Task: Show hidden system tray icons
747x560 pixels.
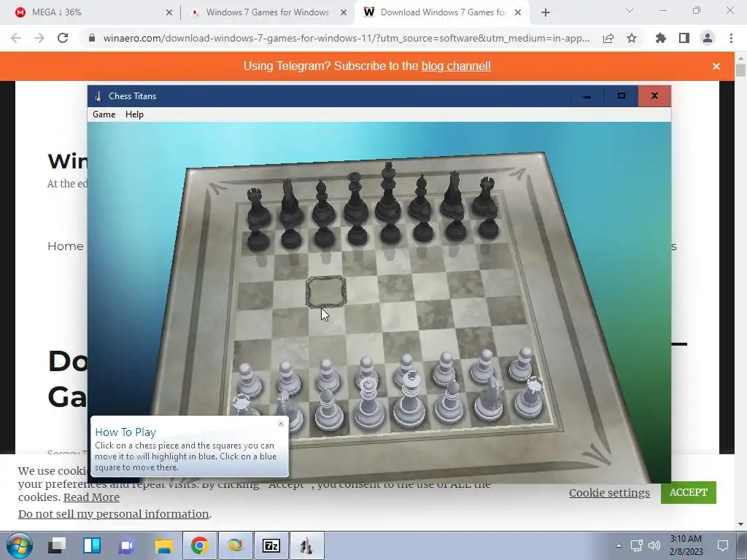Action: coord(619,545)
